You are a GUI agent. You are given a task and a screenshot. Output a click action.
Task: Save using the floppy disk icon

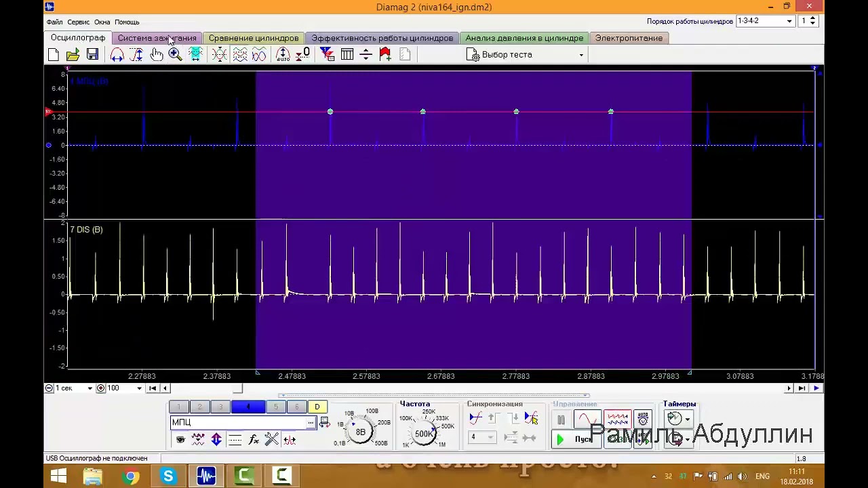tap(92, 55)
